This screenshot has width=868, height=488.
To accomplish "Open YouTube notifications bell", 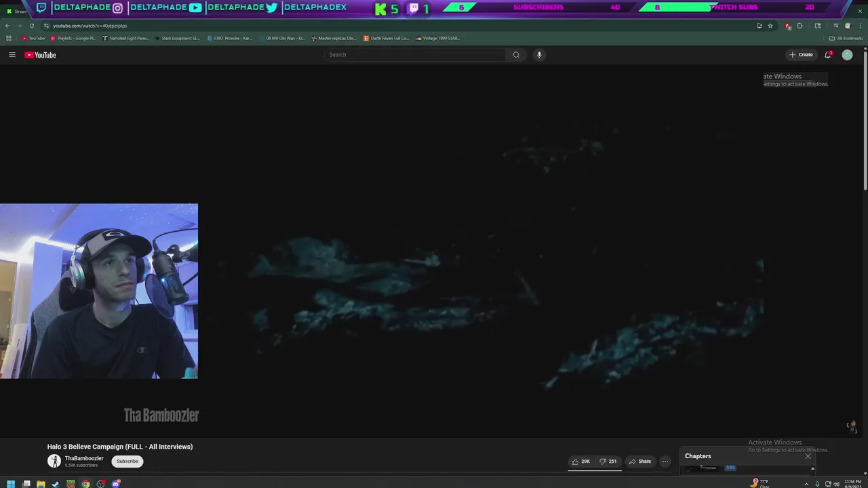I will pos(828,55).
